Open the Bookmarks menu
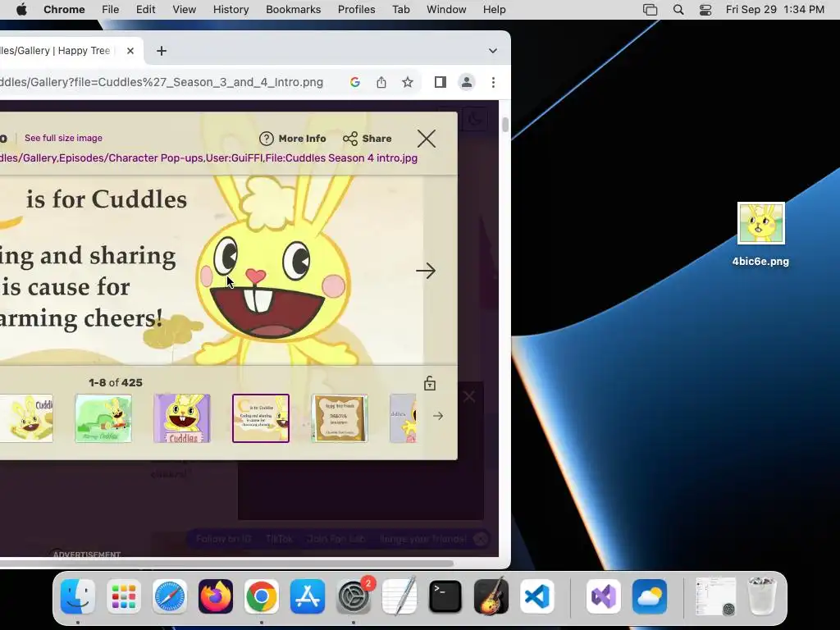The height and width of the screenshot is (630, 840). [294, 10]
